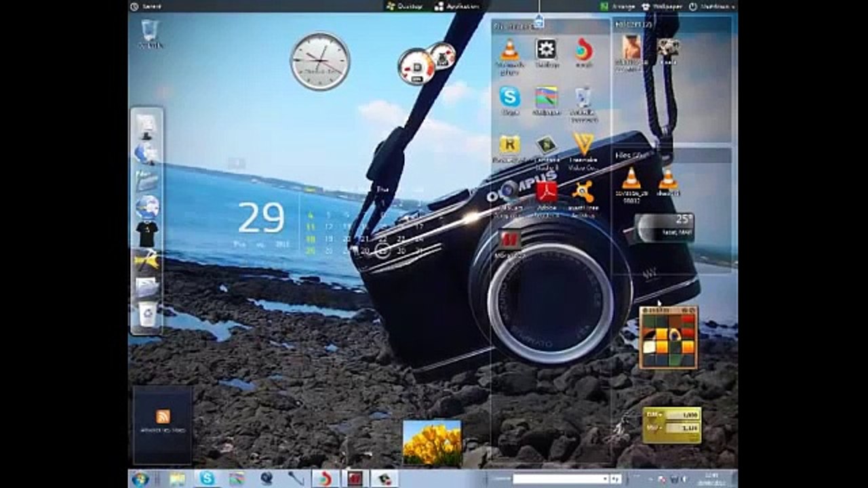Open the folder icon in the side dock

pyautogui.click(x=146, y=181)
